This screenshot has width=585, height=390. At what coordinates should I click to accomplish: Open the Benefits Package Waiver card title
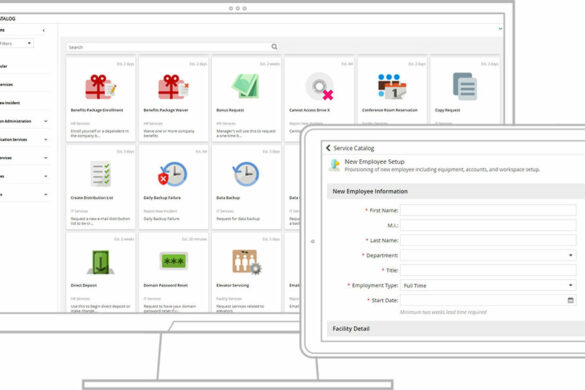click(x=166, y=110)
